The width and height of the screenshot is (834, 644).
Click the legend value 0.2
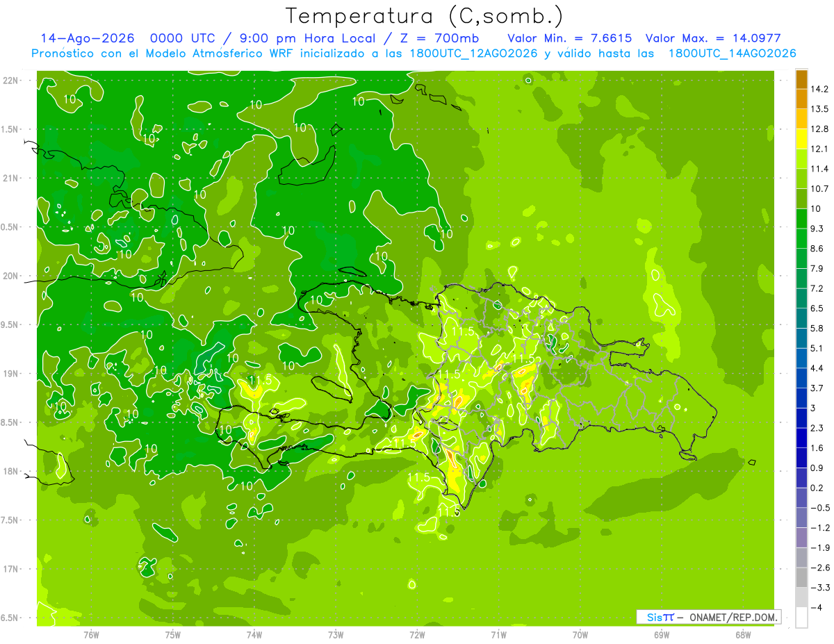[817, 488]
